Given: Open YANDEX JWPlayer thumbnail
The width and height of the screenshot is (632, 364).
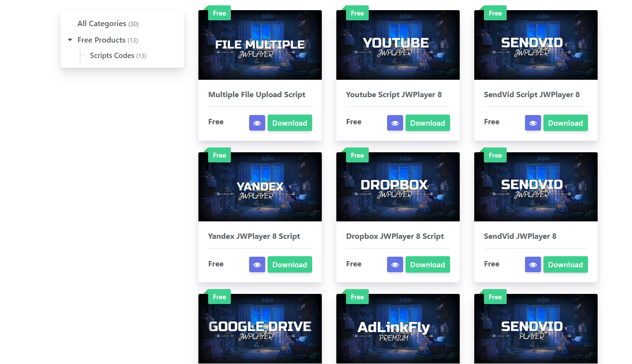Looking at the screenshot, I should [260, 187].
